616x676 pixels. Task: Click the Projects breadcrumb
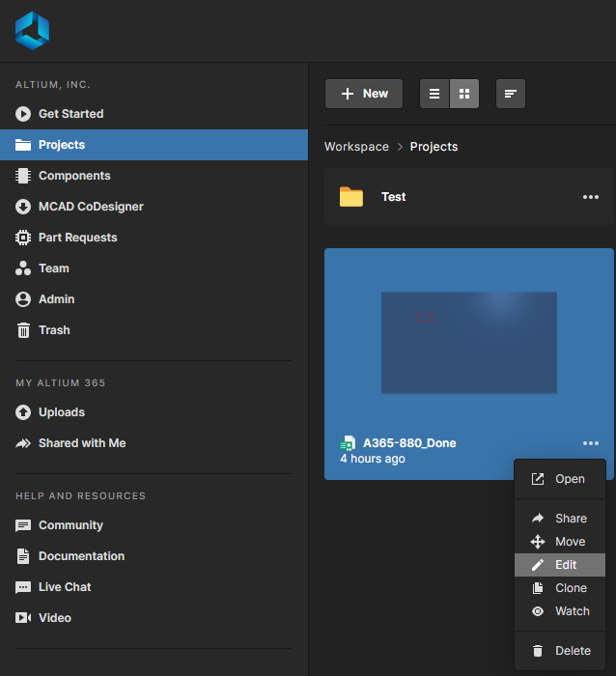click(434, 147)
